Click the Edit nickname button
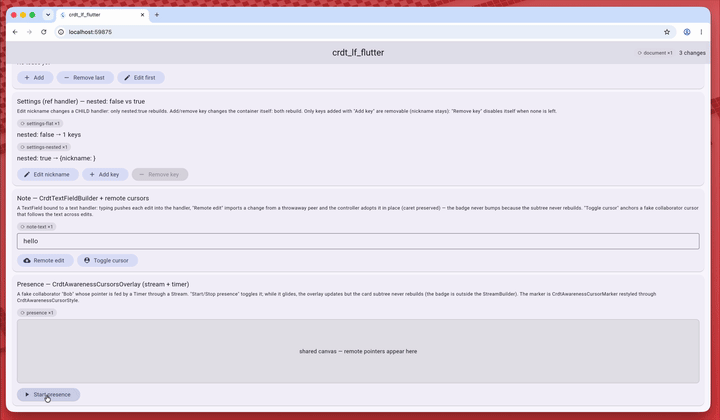Viewport: 720px width, 420px height. click(x=48, y=174)
